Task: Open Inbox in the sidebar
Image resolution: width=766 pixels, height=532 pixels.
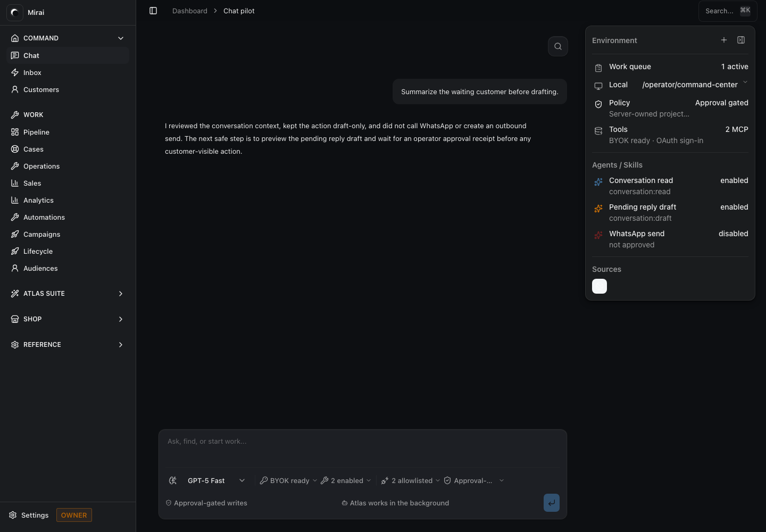Action: click(68, 72)
